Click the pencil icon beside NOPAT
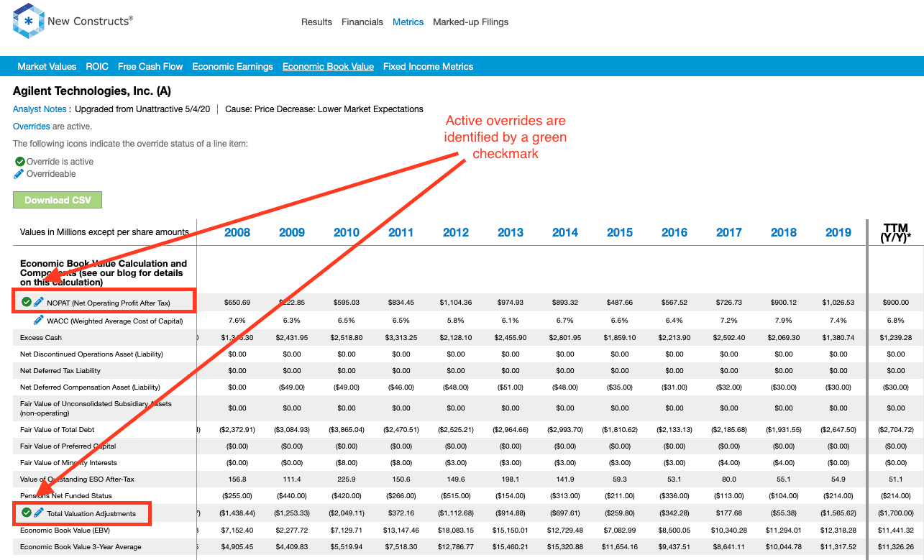The height and width of the screenshot is (560, 924). 39,302
